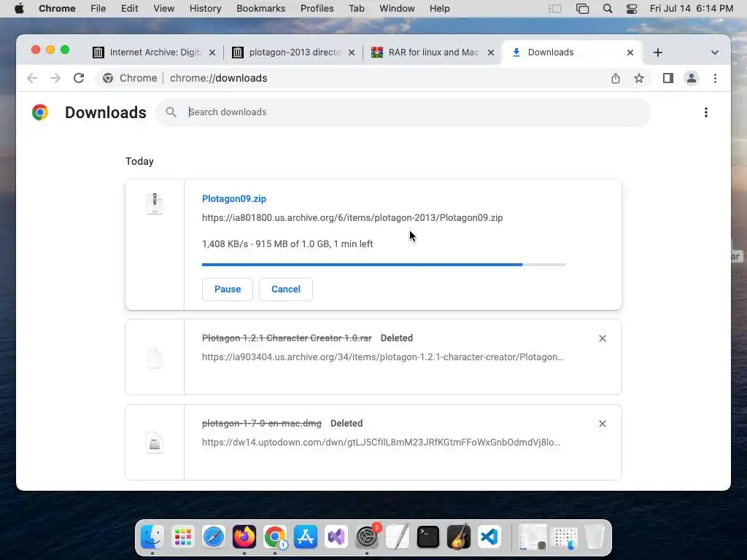
Task: Click the forward navigation arrow
Action: [55, 78]
